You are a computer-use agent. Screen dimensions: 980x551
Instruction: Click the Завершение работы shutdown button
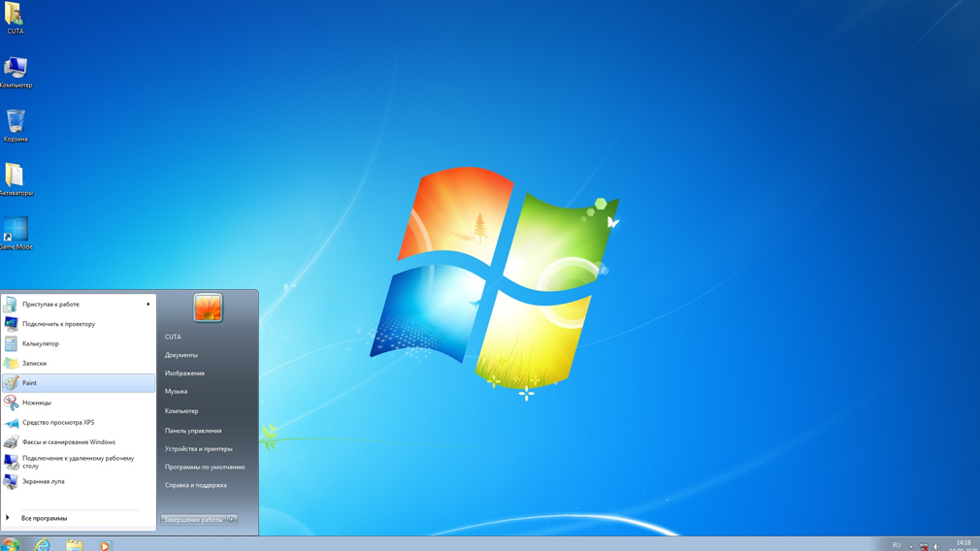pos(193,520)
